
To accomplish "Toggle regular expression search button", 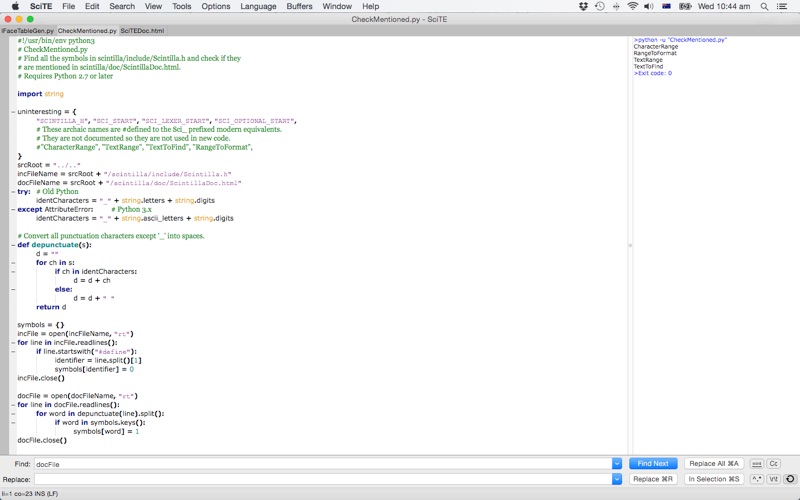I will (757, 479).
